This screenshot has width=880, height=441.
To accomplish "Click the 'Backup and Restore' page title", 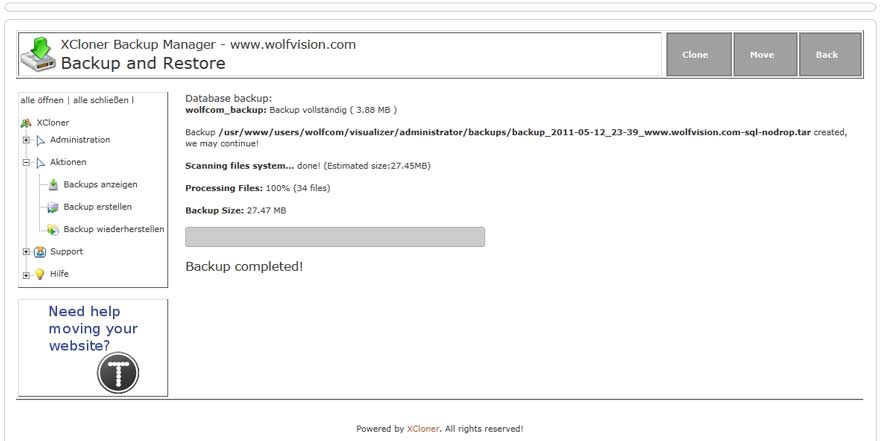I will pos(143,63).
